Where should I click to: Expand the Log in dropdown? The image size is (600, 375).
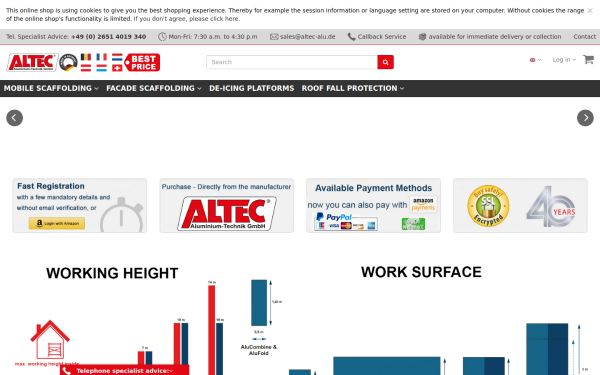564,60
